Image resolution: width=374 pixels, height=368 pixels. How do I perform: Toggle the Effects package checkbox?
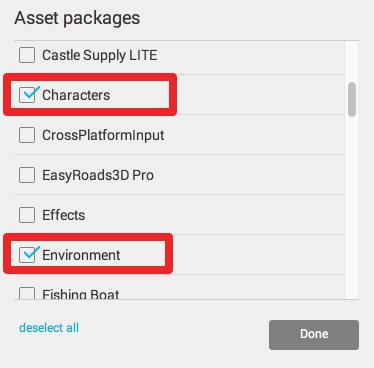[x=27, y=215]
